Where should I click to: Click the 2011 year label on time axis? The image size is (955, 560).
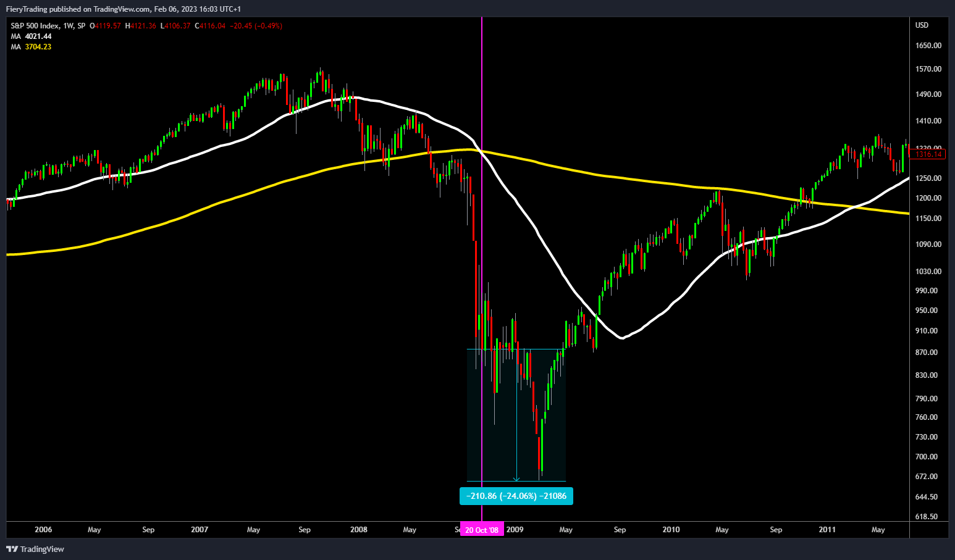(827, 530)
